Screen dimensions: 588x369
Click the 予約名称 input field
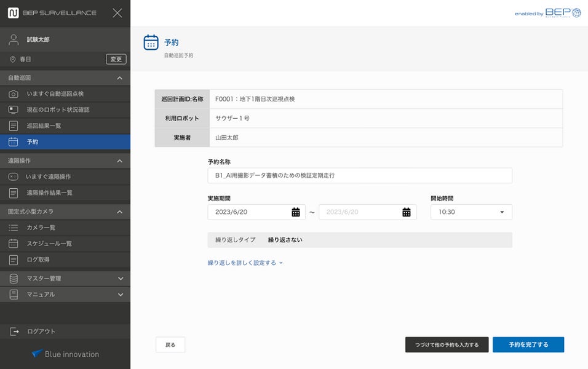pos(360,175)
